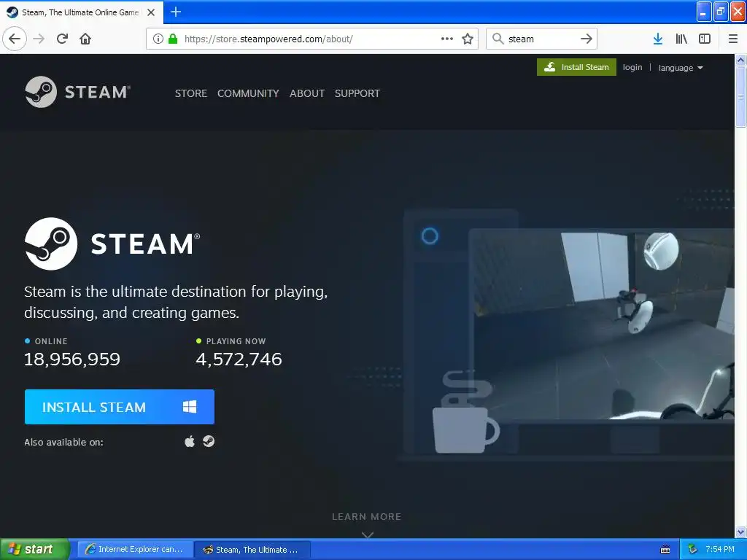Image resolution: width=747 pixels, height=560 pixels.
Task: Click the magnifier icon in the search box
Action: coord(498,39)
